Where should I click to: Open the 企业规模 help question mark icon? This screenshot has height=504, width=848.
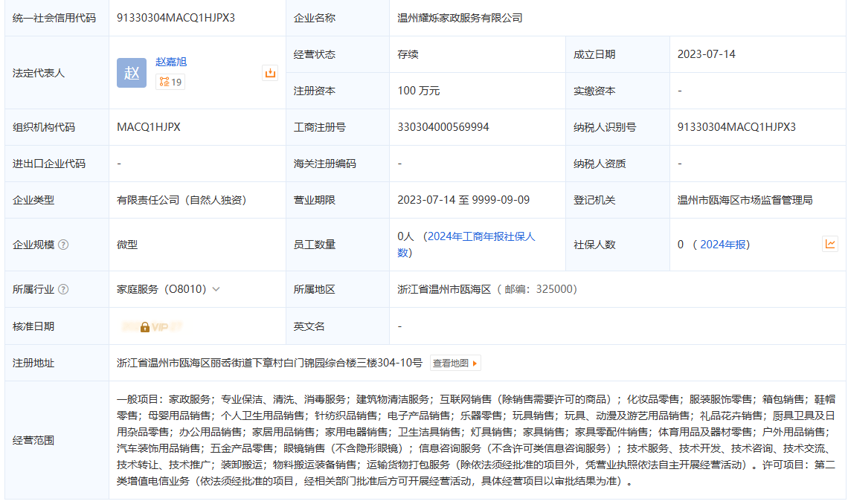[63, 245]
